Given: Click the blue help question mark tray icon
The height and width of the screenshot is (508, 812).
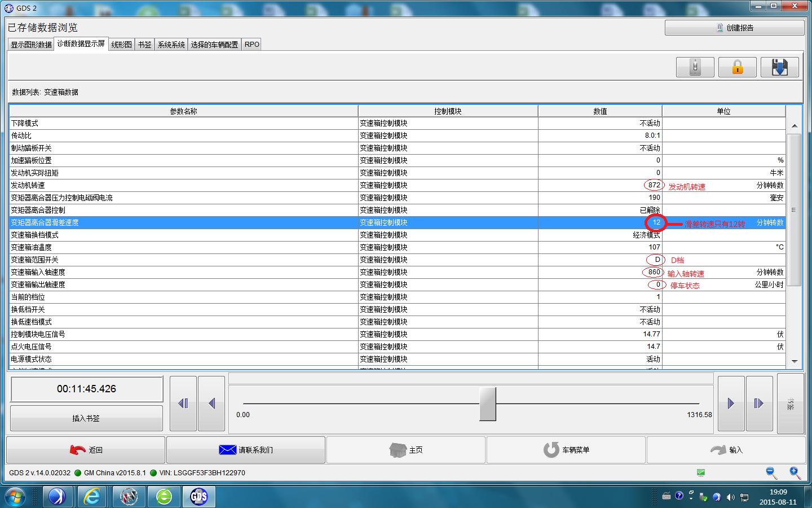Looking at the screenshot, I should 679,496.
